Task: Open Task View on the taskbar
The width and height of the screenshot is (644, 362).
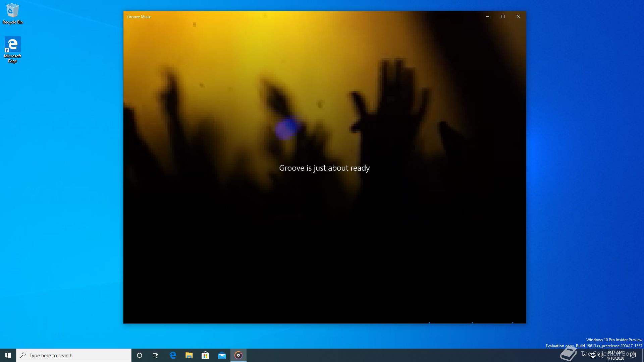Action: [x=156, y=355]
